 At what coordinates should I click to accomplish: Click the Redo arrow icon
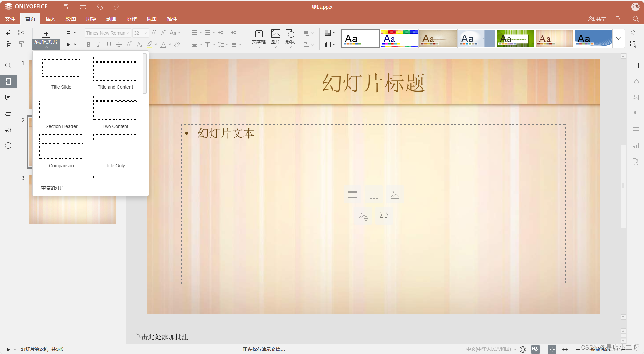click(x=116, y=7)
